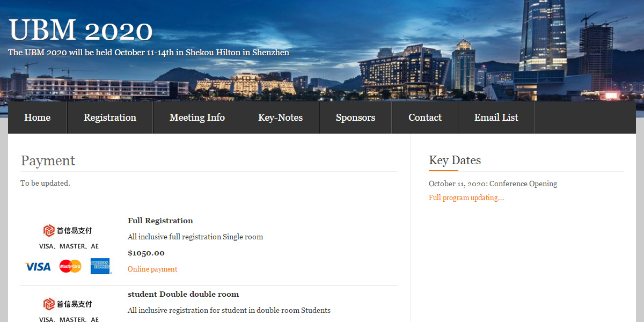The width and height of the screenshot is (644, 322).
Task: Click the MasterCard logo
Action: (70, 266)
